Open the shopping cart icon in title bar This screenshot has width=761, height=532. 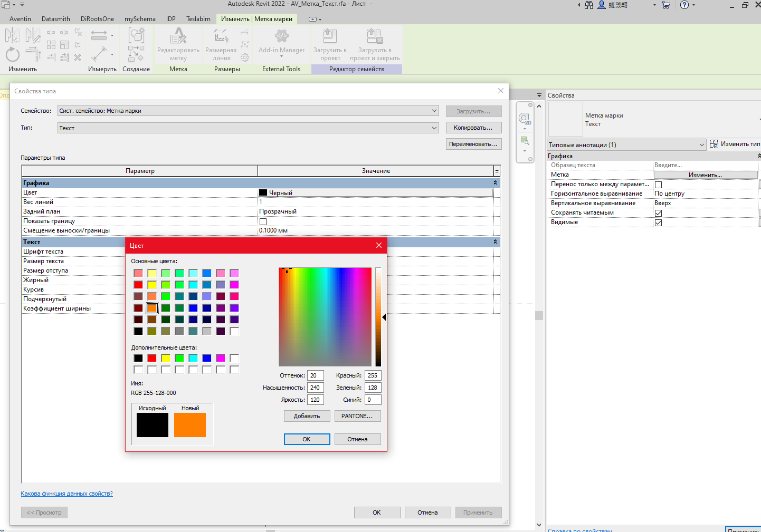(x=666, y=5)
